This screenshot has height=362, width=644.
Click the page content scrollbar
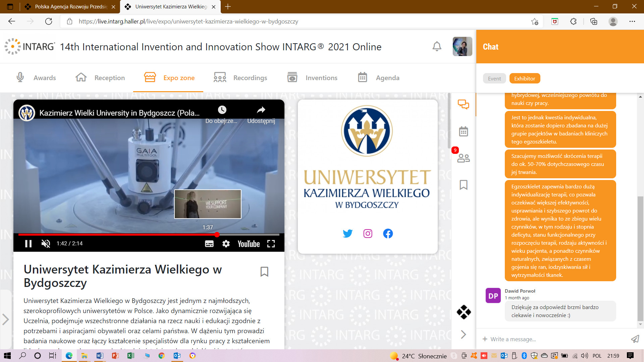tap(449, 121)
